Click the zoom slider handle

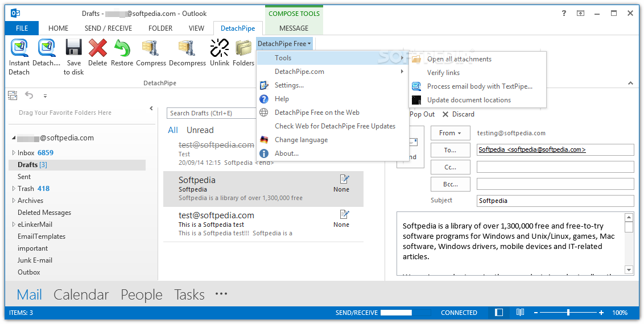tap(568, 313)
